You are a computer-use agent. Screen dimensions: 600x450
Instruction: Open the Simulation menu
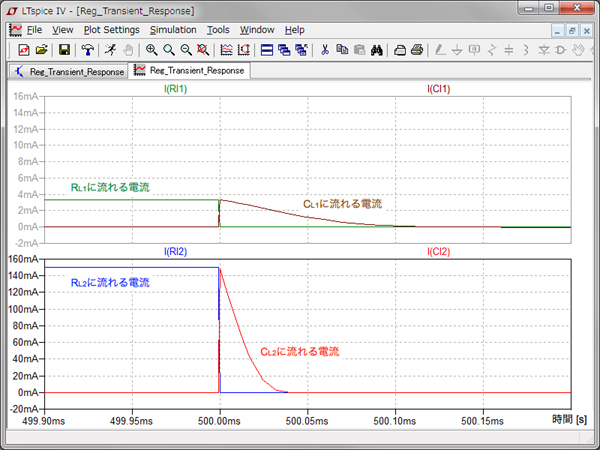click(172, 30)
